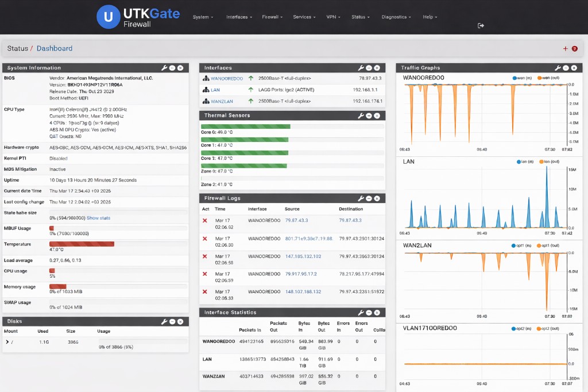This screenshot has height=392, width=588.
Task: Open the VPN menu
Action: tap(333, 17)
